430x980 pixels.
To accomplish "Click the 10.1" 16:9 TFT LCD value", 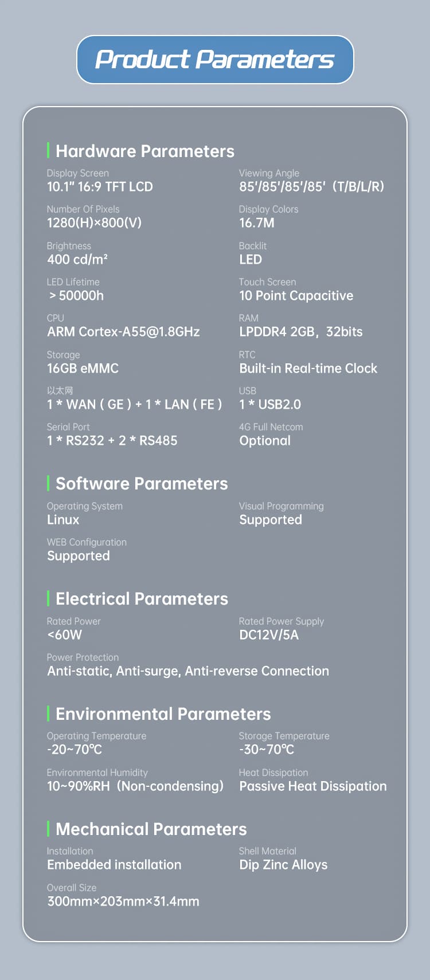I will tap(100, 187).
